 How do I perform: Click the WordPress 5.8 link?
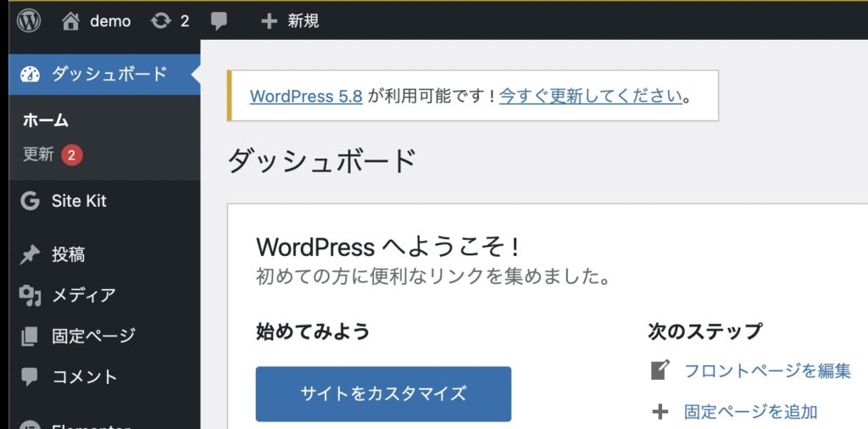click(306, 96)
